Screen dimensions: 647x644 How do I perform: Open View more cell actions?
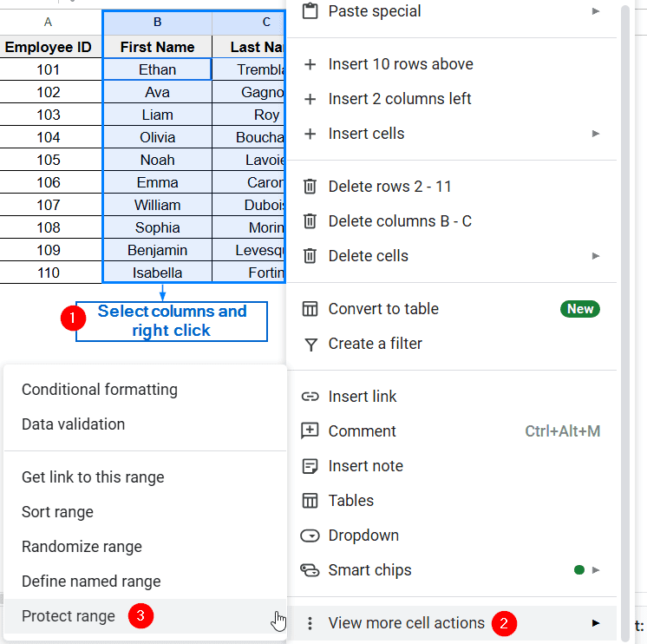(x=451, y=623)
